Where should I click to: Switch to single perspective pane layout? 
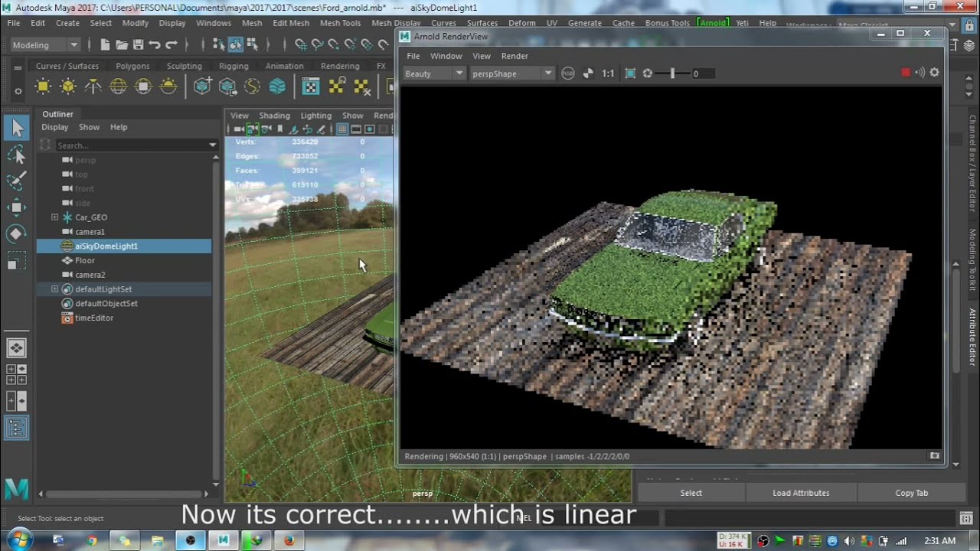tap(16, 348)
